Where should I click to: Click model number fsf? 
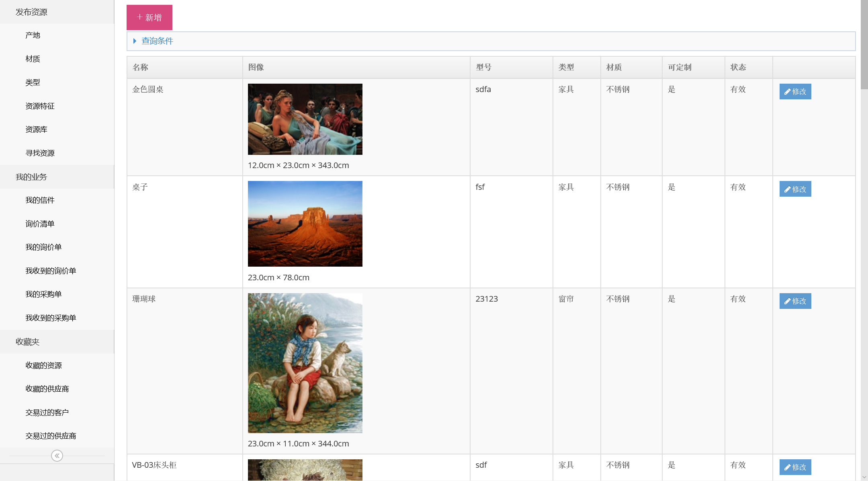tap(480, 187)
